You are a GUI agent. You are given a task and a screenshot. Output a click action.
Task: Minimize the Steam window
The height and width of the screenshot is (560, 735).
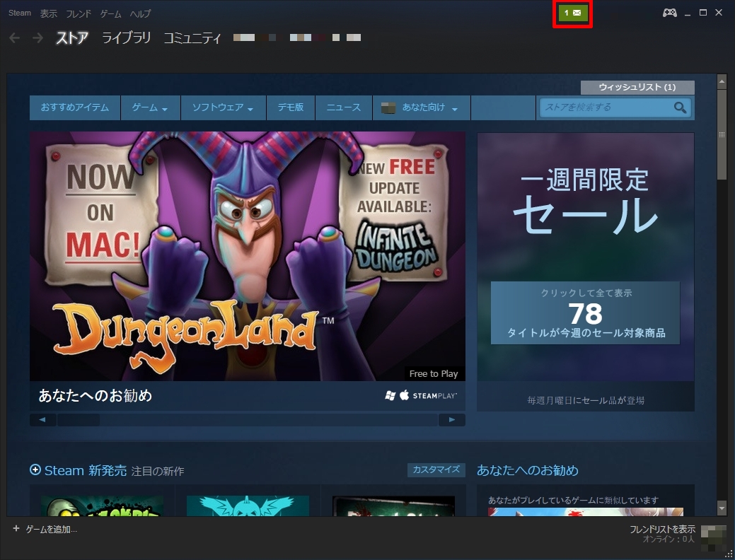click(x=688, y=13)
